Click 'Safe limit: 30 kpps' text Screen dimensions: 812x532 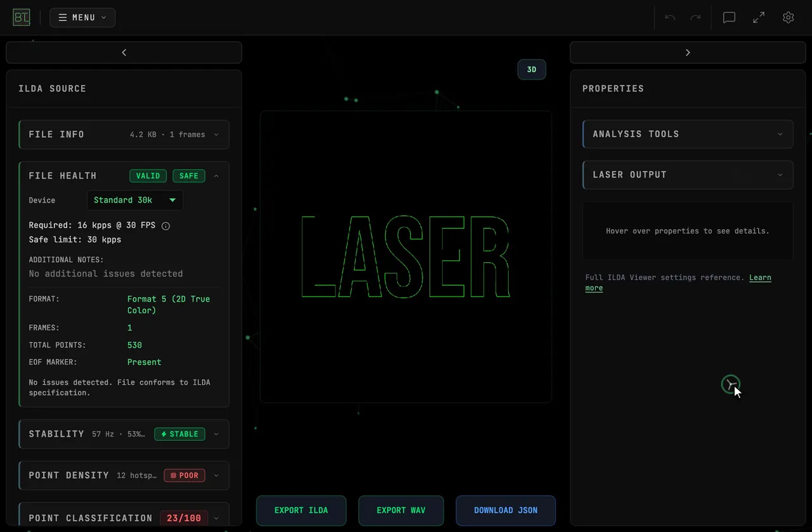tap(75, 240)
